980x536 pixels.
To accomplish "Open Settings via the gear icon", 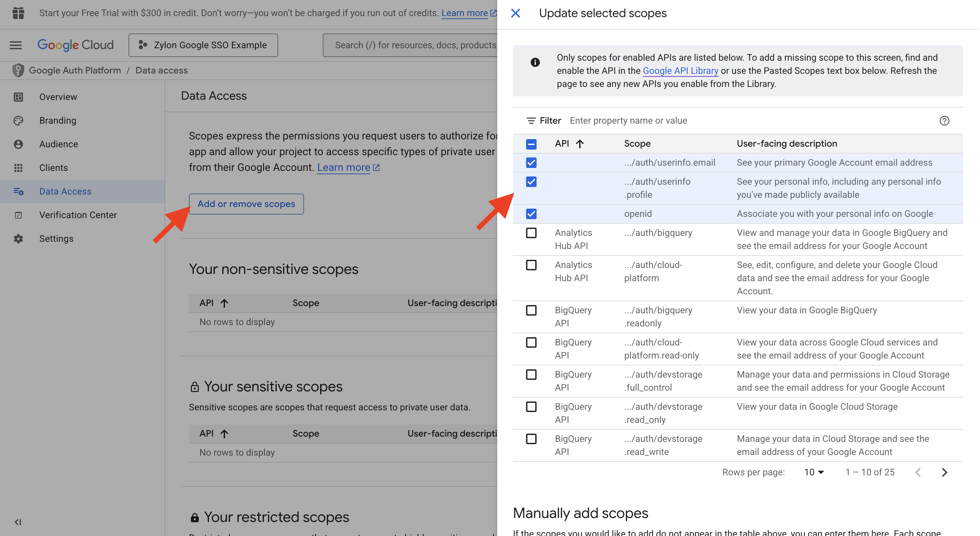I will (18, 238).
